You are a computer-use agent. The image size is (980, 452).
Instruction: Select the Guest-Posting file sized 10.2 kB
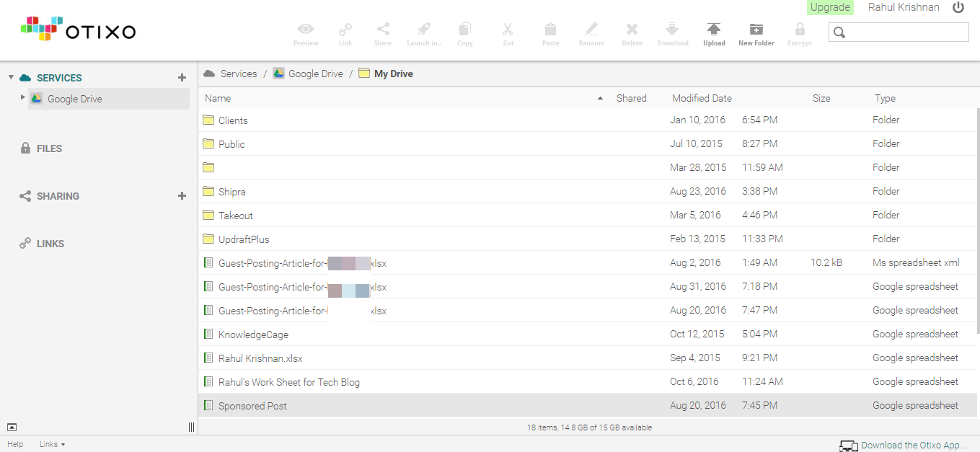tap(587, 262)
